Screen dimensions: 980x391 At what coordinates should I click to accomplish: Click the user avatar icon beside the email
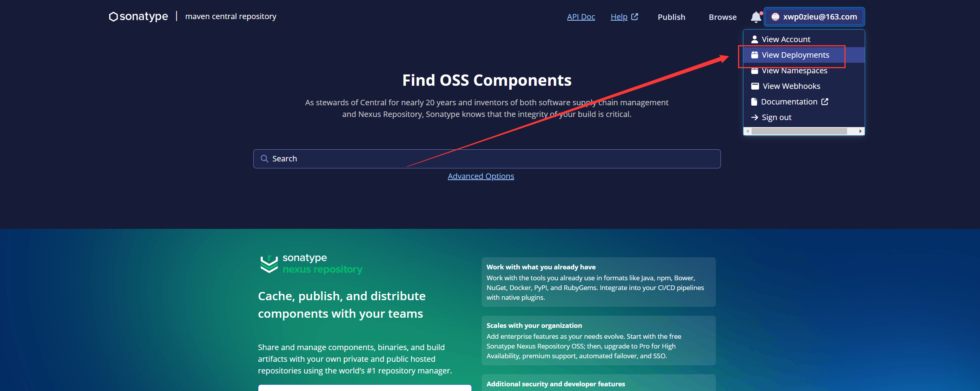pos(775,17)
